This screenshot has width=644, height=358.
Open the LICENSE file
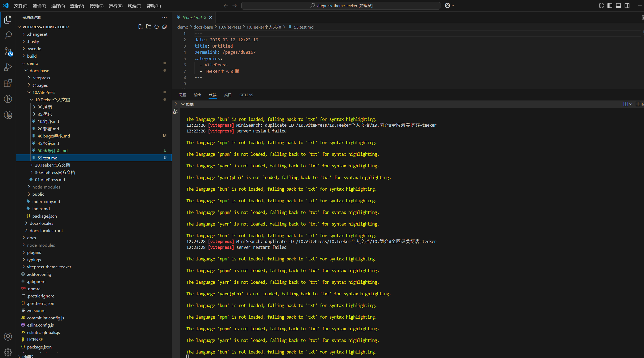point(35,339)
